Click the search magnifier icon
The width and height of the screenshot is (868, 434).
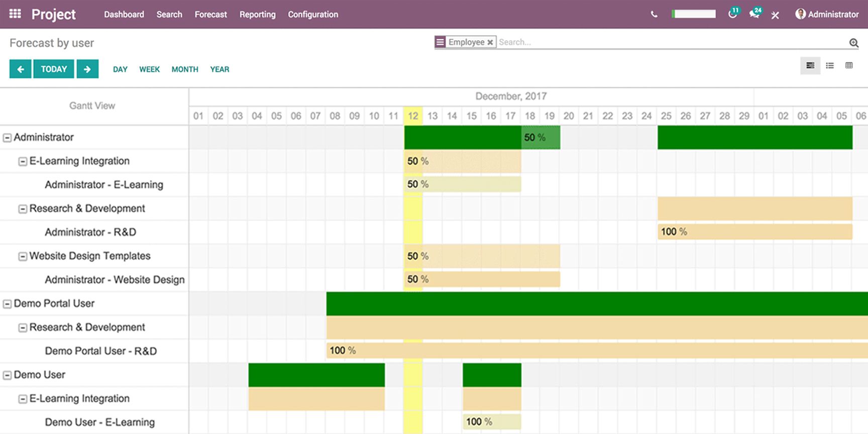853,43
